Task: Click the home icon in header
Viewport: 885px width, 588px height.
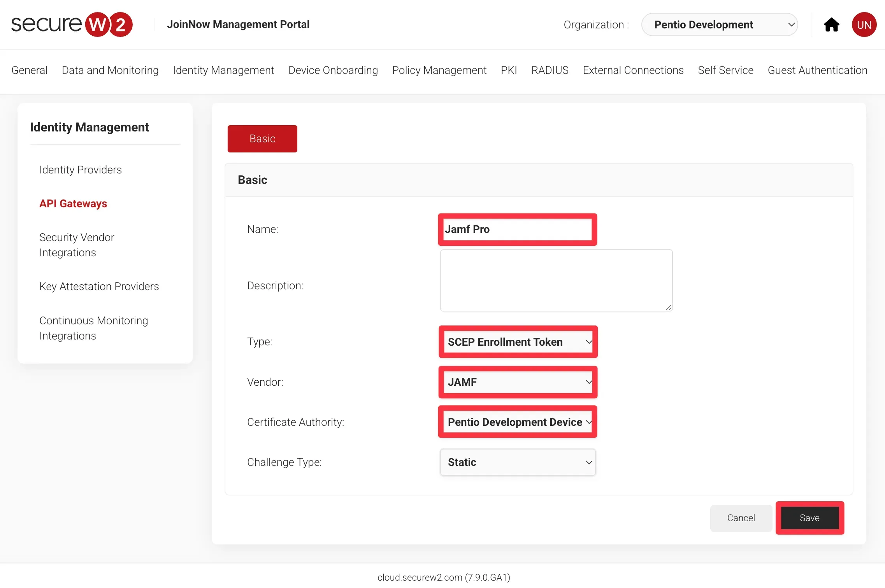Action: (831, 25)
